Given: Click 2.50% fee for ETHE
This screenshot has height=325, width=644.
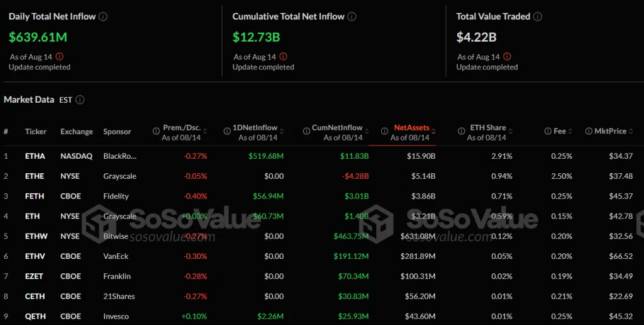Looking at the screenshot, I should click(562, 176).
